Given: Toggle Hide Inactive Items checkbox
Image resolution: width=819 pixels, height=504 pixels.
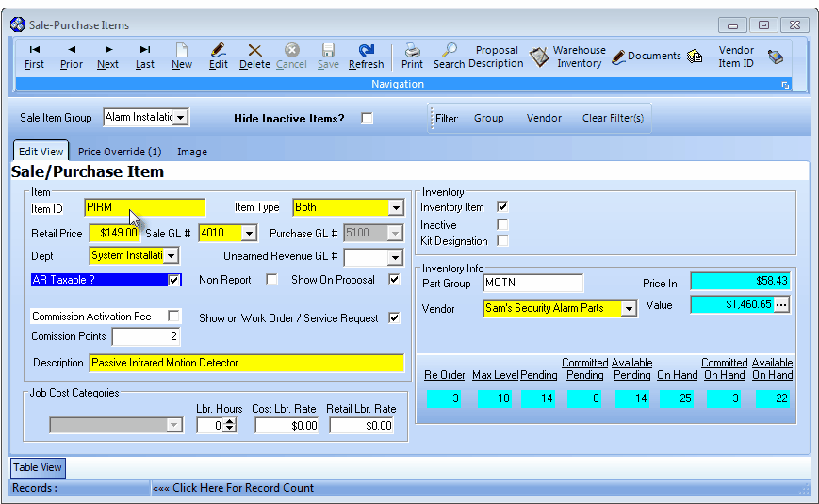Looking at the screenshot, I should pyautogui.click(x=368, y=119).
